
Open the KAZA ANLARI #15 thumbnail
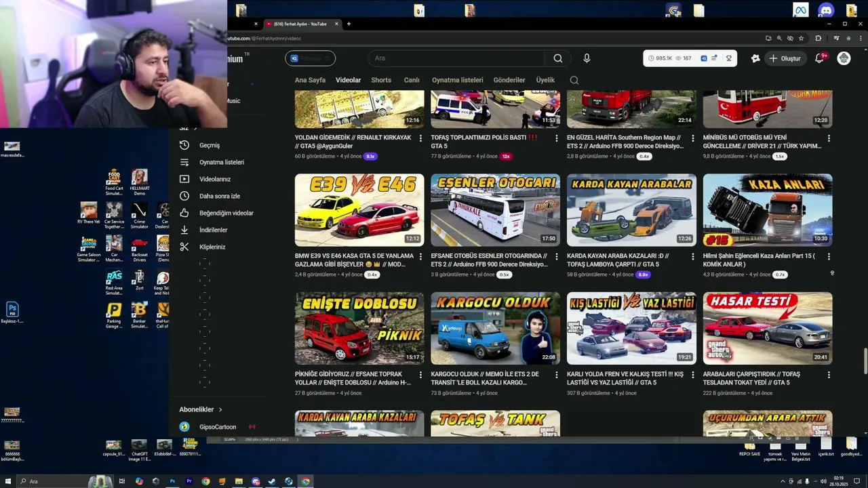[768, 210]
